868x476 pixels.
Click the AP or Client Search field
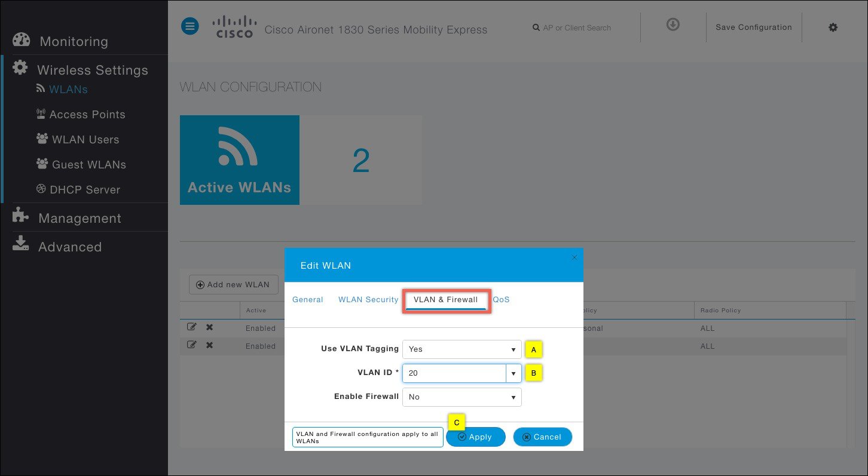click(577, 27)
